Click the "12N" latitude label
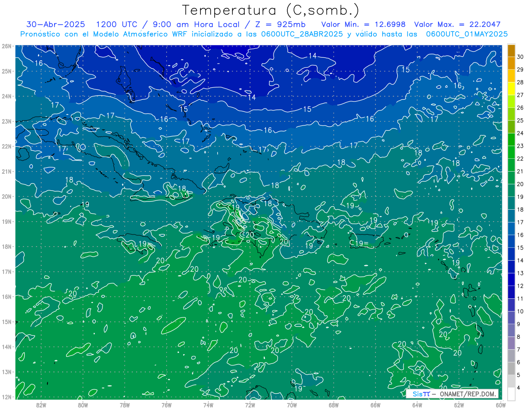The image size is (532, 411). (x=6, y=397)
